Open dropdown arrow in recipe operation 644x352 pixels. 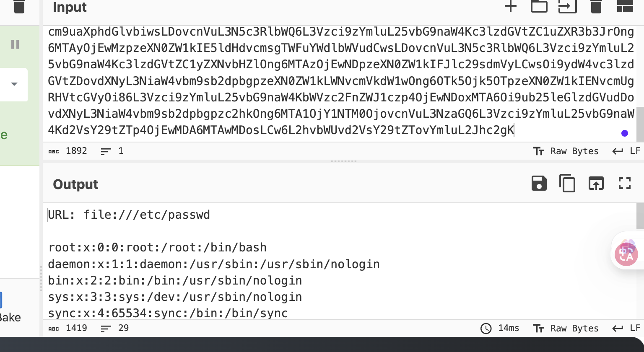pyautogui.click(x=14, y=84)
